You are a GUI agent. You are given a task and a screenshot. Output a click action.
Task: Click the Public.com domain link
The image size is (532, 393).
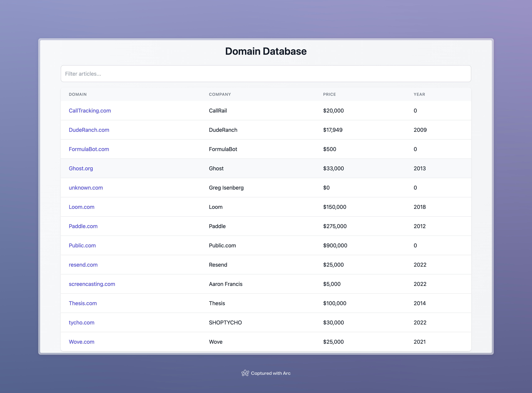(82, 245)
